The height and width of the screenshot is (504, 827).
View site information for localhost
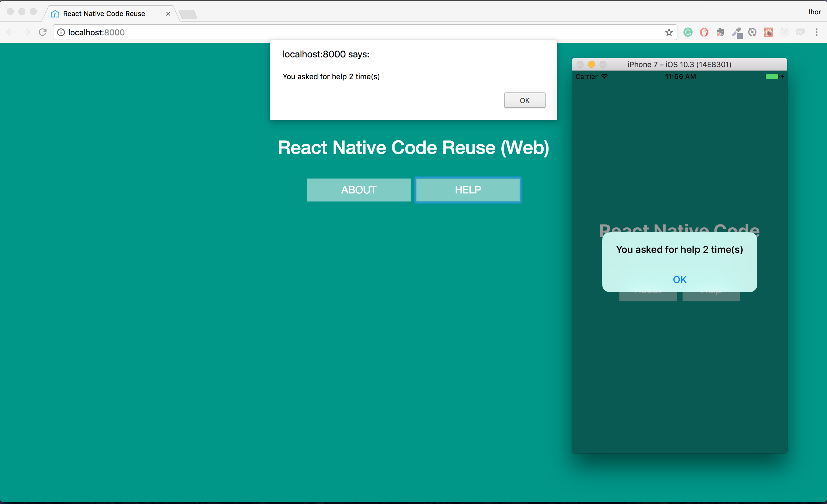61,32
